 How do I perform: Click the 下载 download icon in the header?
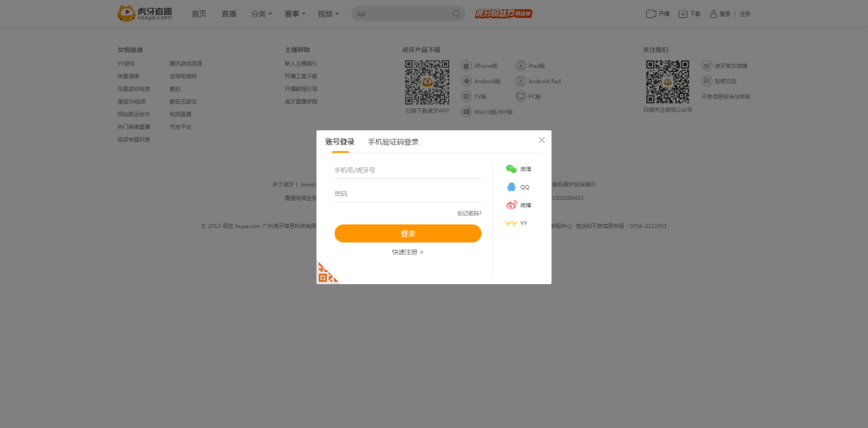click(x=682, y=13)
